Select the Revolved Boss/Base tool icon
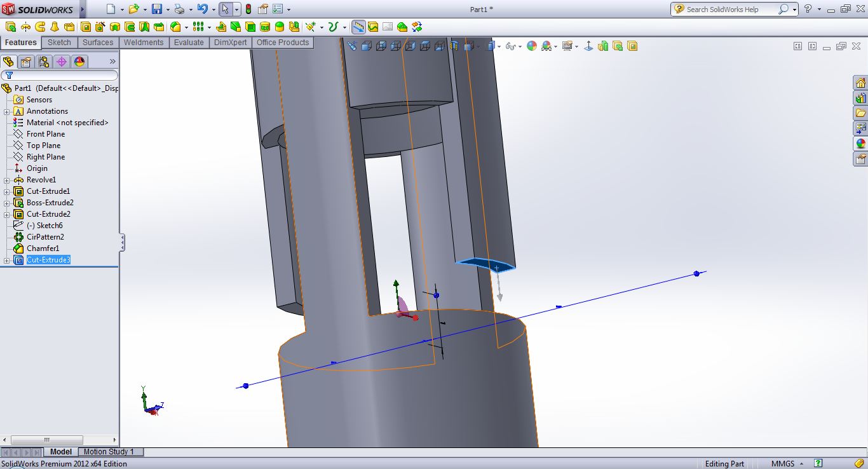 tap(25, 27)
